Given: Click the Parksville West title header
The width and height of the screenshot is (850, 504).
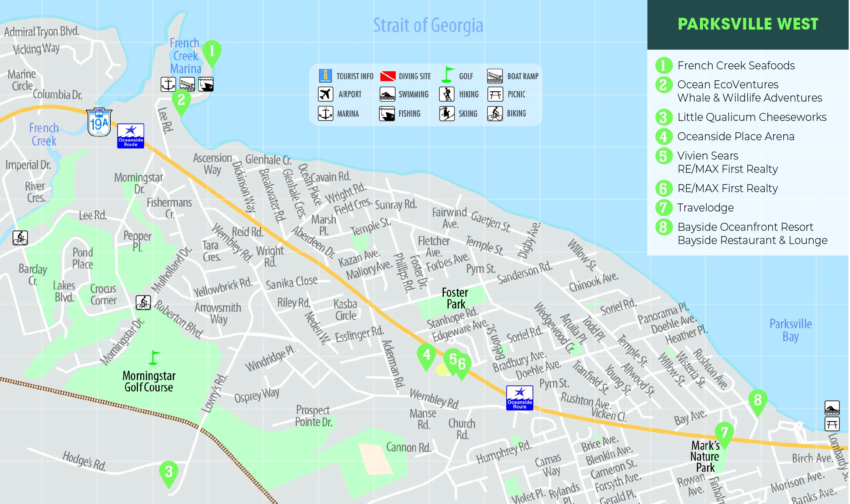Looking at the screenshot, I should pos(748,24).
